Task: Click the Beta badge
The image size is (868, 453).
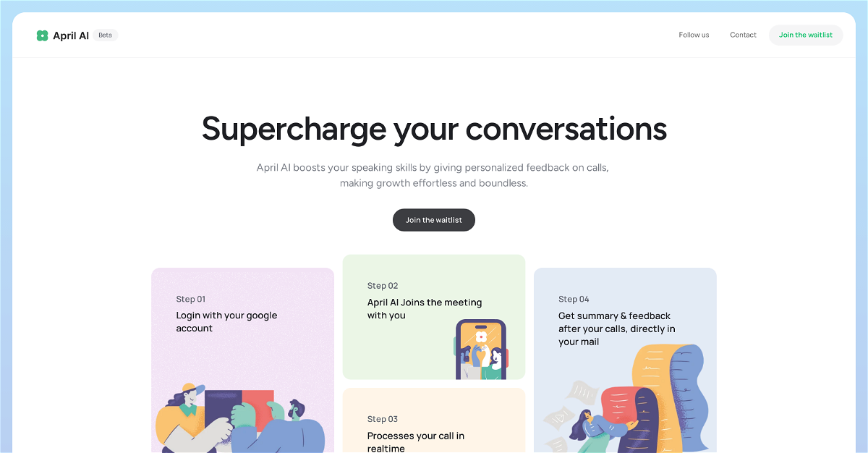Action: point(106,35)
